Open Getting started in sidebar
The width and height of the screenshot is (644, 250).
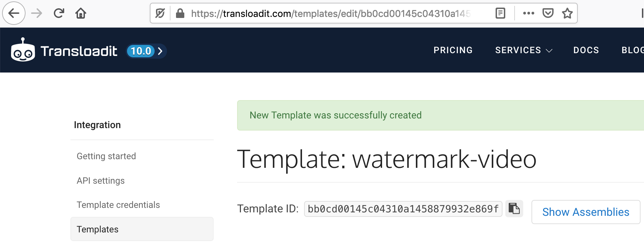pos(106,156)
